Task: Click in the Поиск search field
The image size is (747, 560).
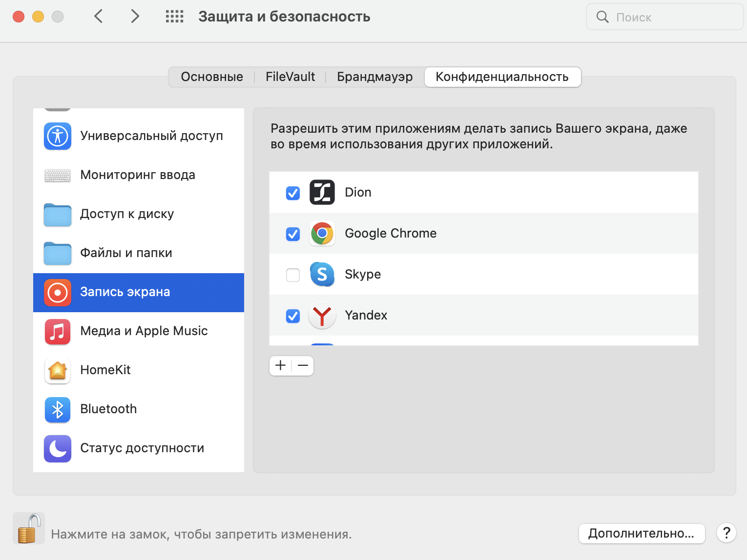Action: tap(664, 17)
